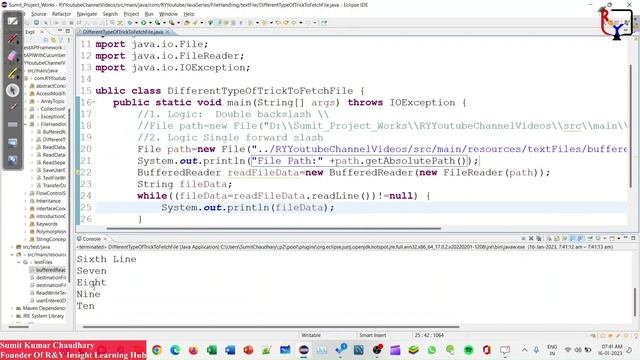Open Excel from the taskbar

tap(212, 350)
